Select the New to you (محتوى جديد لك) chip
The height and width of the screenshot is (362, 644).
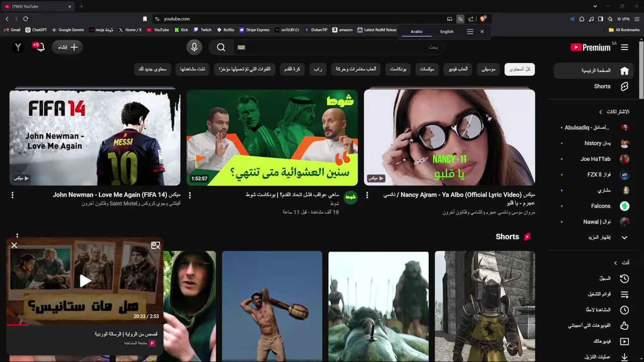[x=152, y=69]
